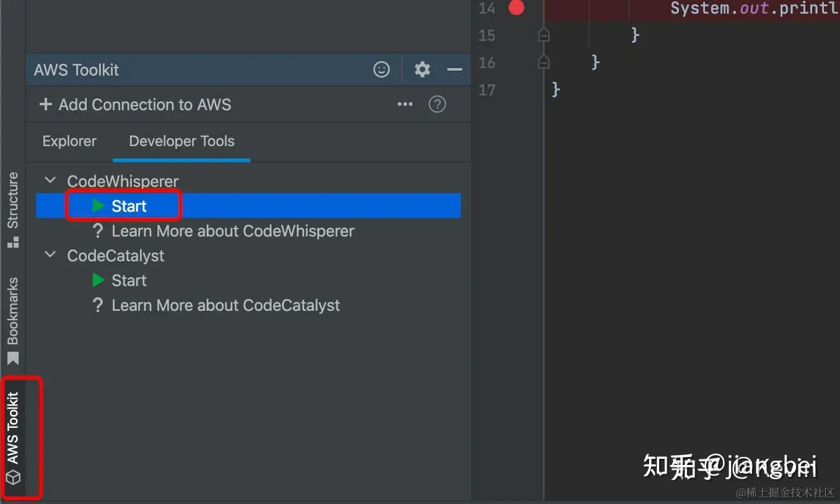Viewport: 840px width, 504px height.
Task: Switch to the Explorer tab
Action: point(69,141)
